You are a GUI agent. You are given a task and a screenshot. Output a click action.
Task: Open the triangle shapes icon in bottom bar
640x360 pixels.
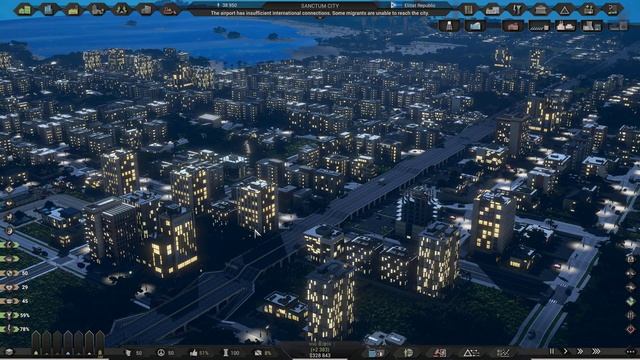tap(471, 353)
